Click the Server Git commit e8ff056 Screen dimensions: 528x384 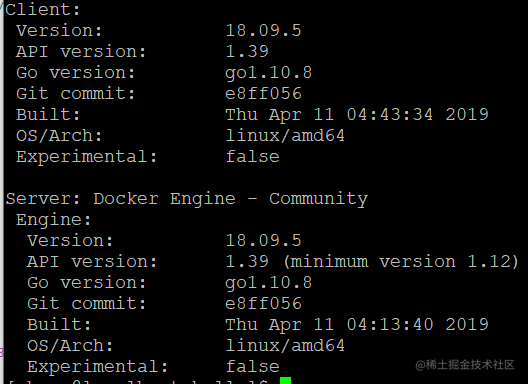263,303
